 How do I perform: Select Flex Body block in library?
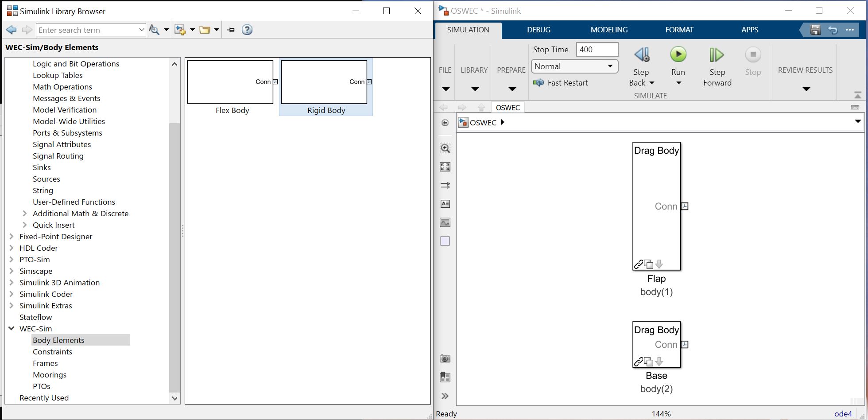click(232, 87)
